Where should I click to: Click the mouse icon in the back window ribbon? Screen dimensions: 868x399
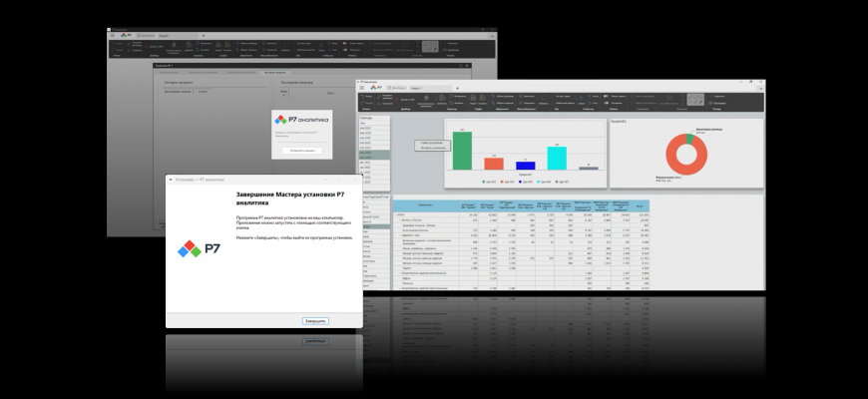click(174, 45)
